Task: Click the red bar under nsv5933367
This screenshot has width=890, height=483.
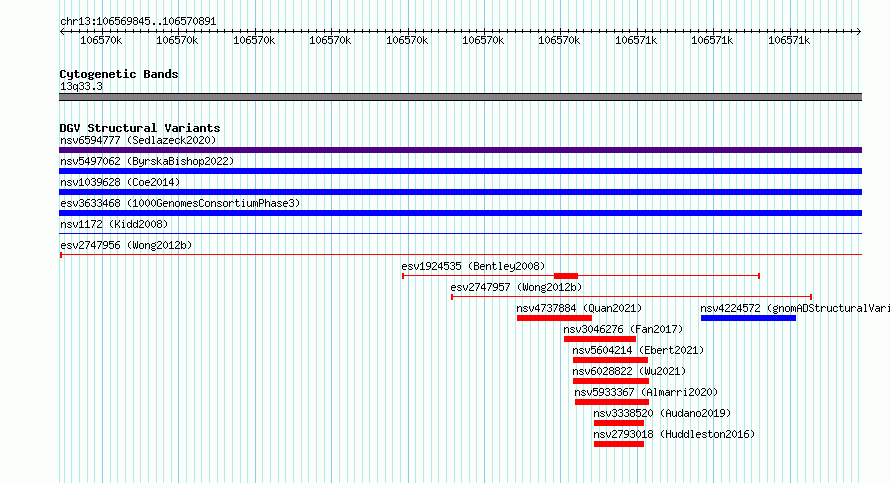Action: point(612,402)
